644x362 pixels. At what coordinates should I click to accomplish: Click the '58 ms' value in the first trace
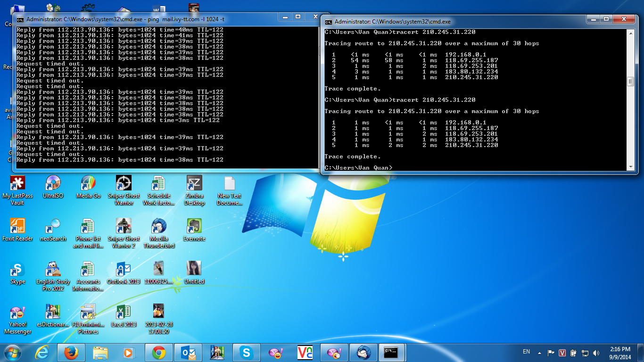point(394,60)
